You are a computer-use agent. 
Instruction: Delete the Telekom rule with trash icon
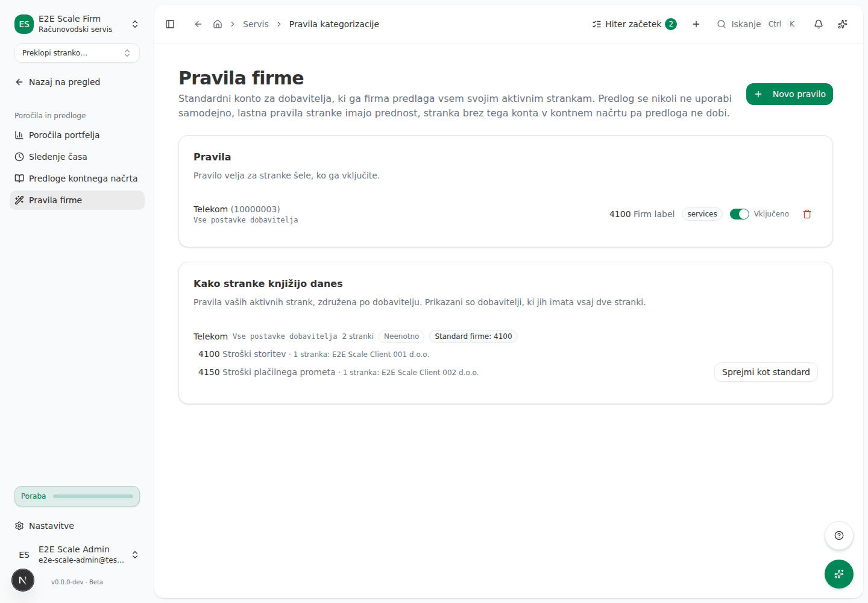tap(807, 214)
